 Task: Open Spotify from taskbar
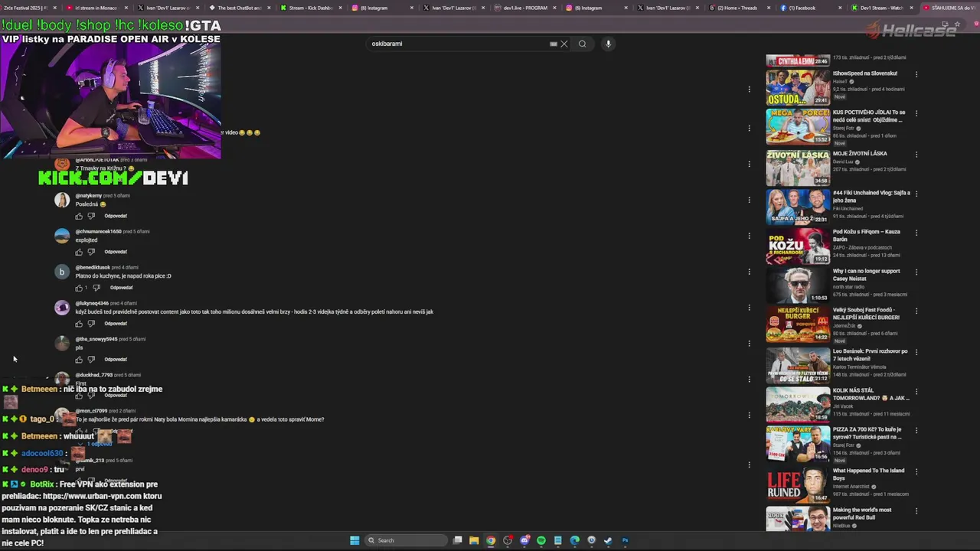(541, 540)
